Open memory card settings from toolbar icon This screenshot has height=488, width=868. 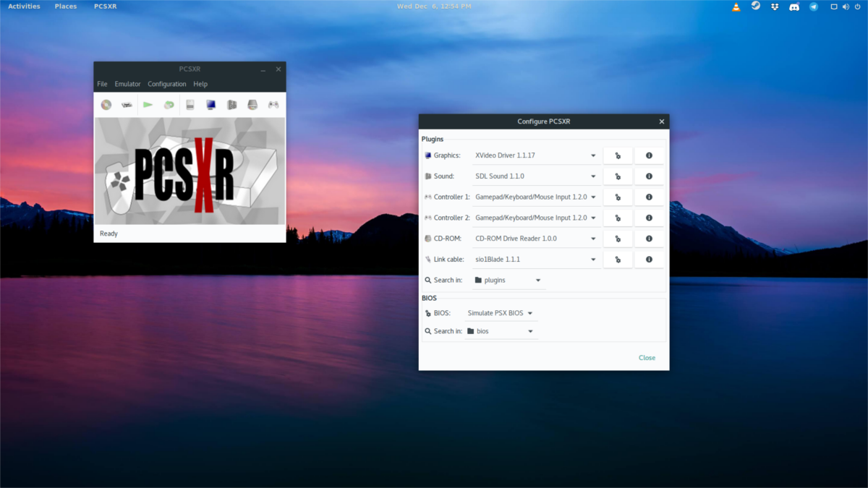pos(190,105)
